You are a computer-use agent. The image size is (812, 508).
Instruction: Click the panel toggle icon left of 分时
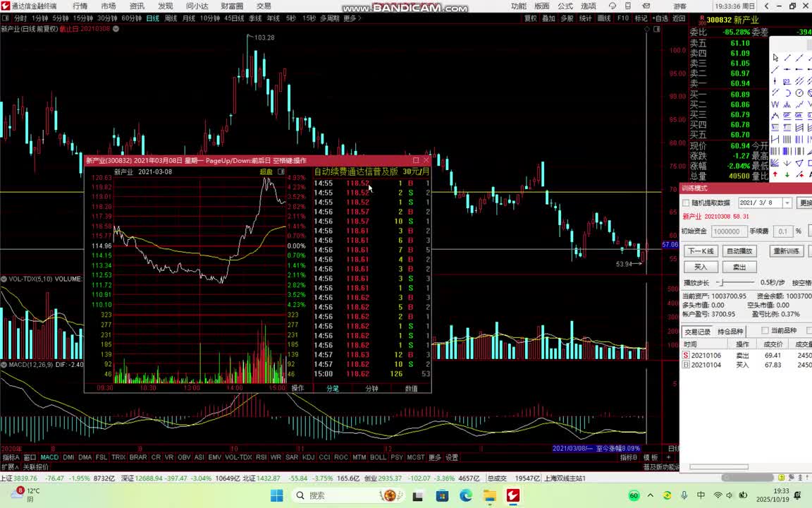click(x=6, y=18)
